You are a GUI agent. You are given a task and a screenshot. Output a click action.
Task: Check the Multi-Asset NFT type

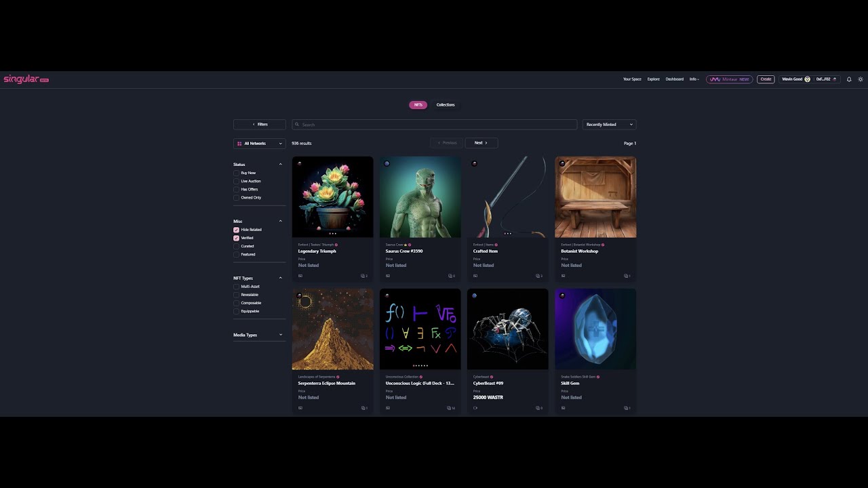[x=236, y=287]
